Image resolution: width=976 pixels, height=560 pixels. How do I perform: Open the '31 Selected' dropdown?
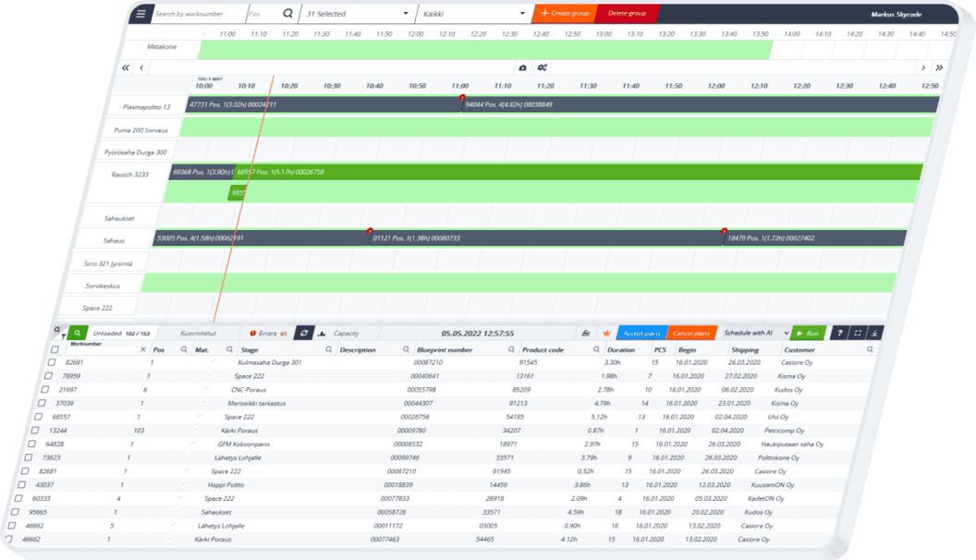click(x=358, y=14)
